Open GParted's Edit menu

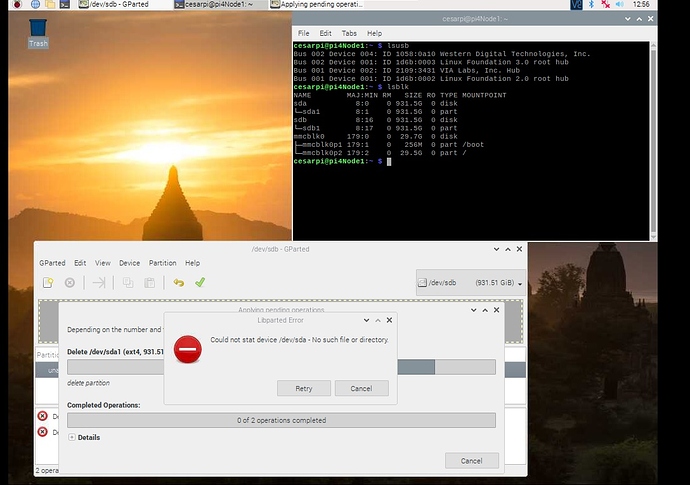[x=80, y=263]
